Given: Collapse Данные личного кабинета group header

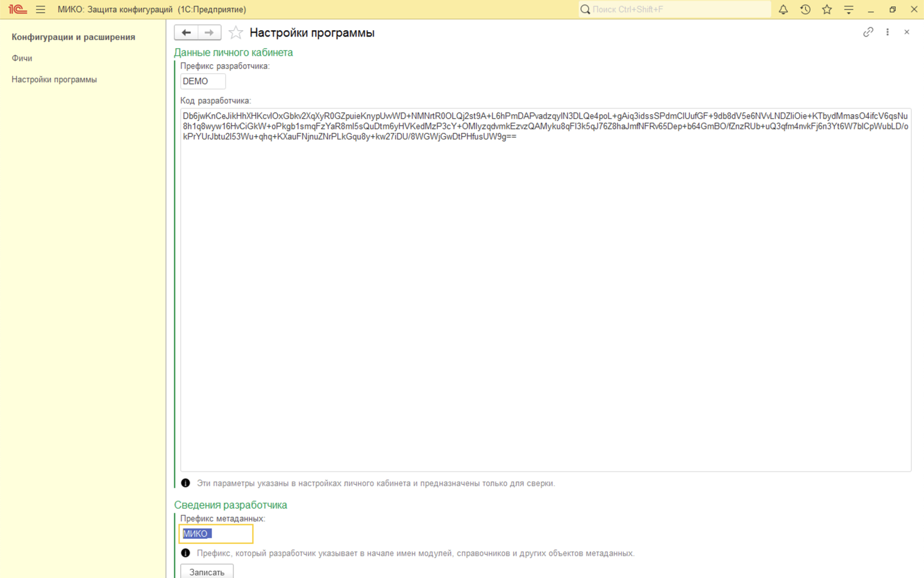Looking at the screenshot, I should 233,52.
